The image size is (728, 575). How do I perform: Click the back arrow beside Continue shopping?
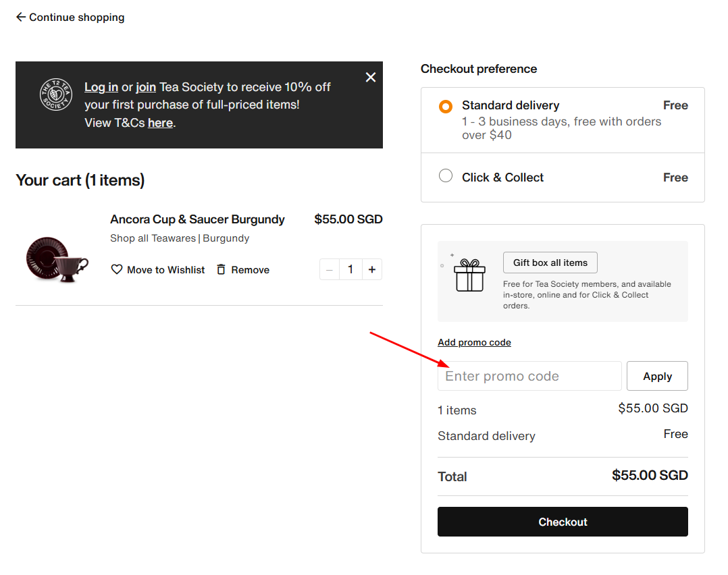[21, 18]
